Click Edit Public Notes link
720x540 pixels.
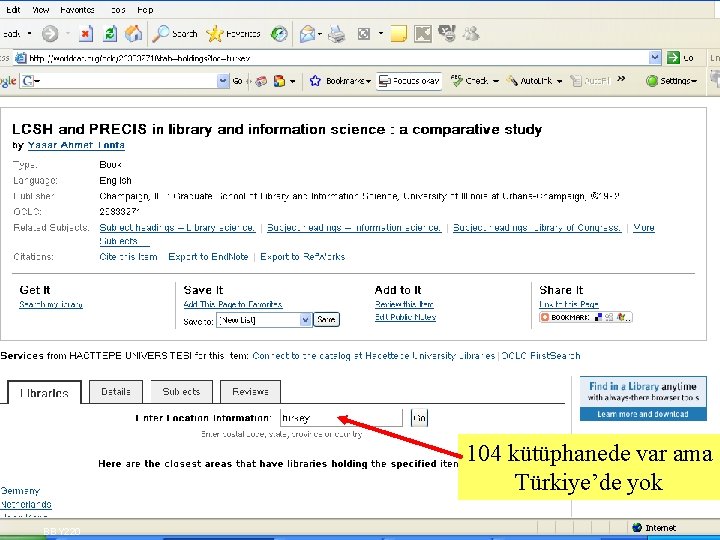(405, 317)
